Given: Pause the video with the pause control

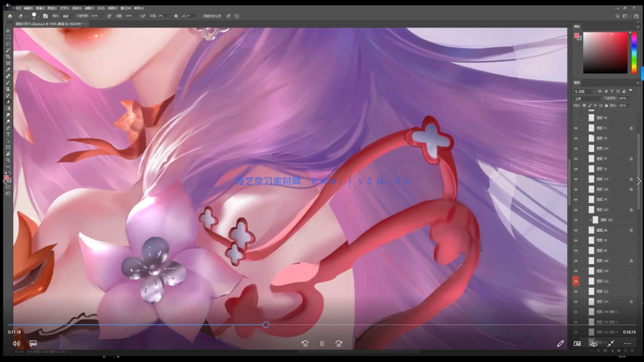Looking at the screenshot, I should pos(322,344).
